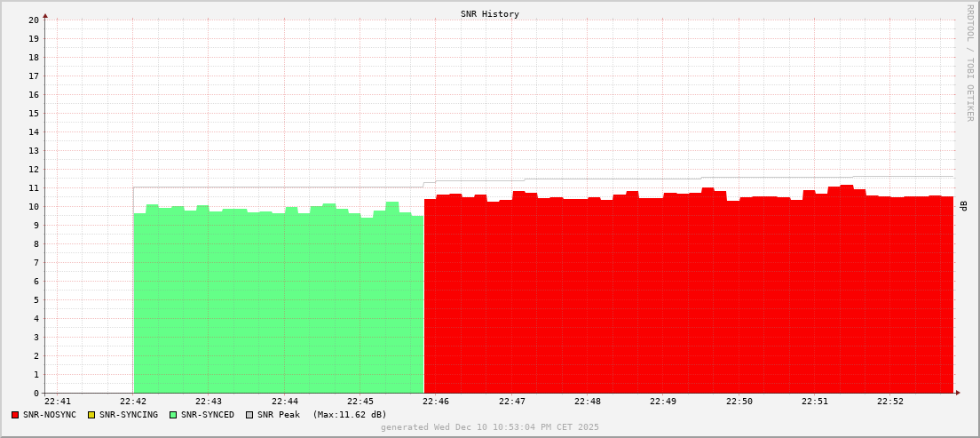Click the generated timestamp footer text

[x=490, y=427]
